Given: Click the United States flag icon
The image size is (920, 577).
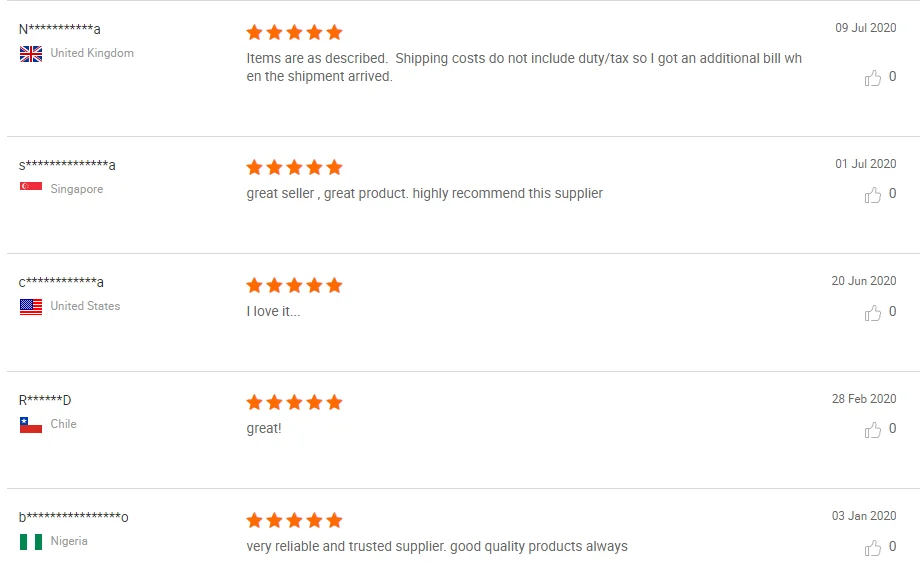Looking at the screenshot, I should 31,307.
